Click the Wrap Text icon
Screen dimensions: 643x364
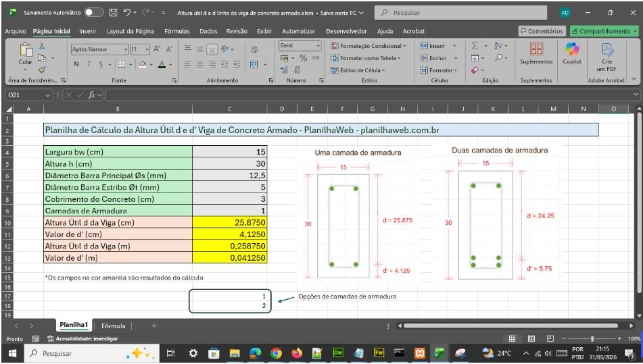click(x=254, y=49)
